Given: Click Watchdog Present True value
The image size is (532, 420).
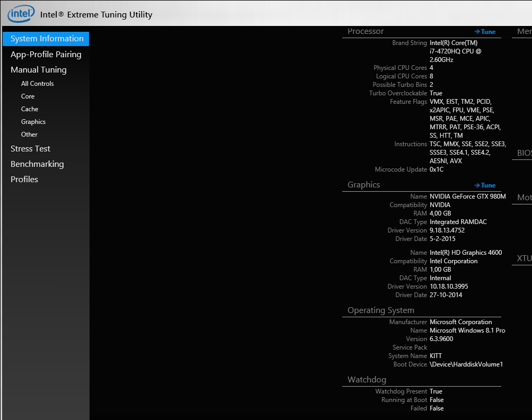Looking at the screenshot, I should (x=436, y=391).
